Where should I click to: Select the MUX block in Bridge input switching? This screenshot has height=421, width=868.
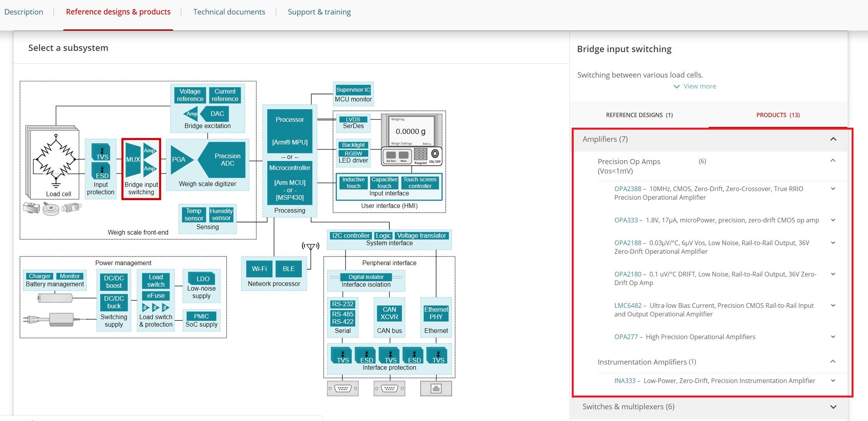click(x=133, y=159)
